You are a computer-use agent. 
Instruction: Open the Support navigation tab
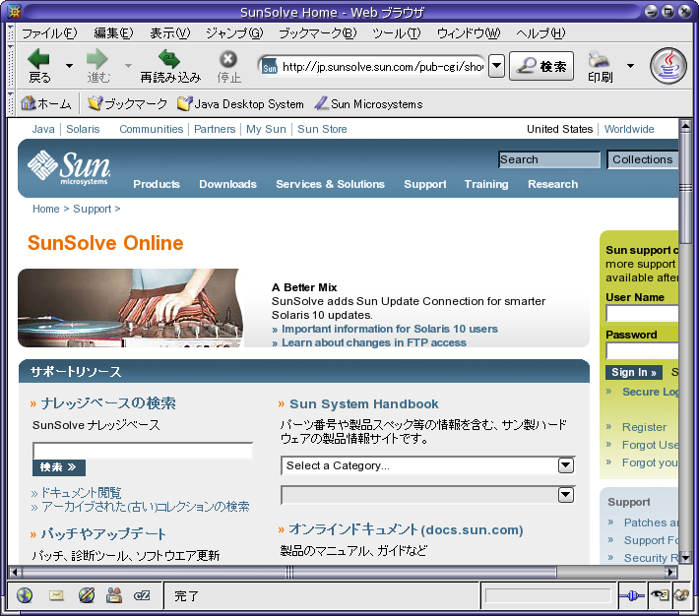click(425, 184)
